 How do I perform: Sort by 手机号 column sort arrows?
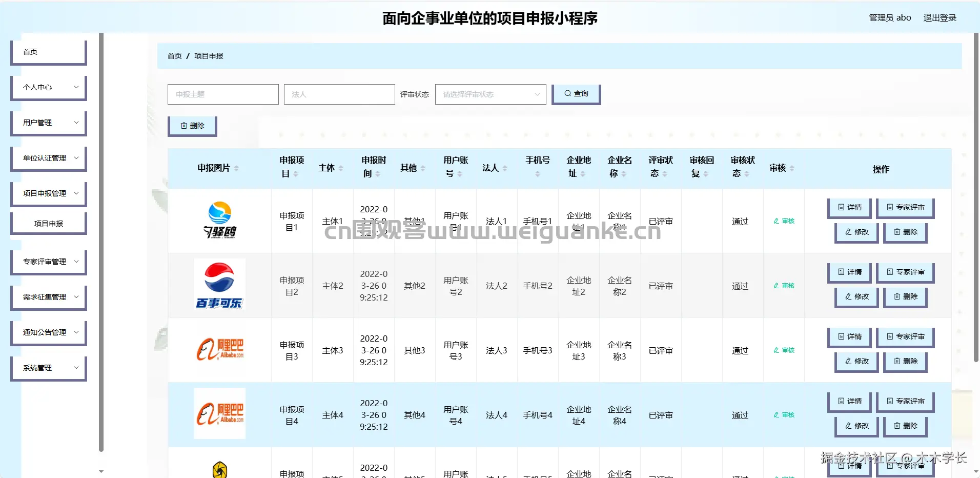538,174
